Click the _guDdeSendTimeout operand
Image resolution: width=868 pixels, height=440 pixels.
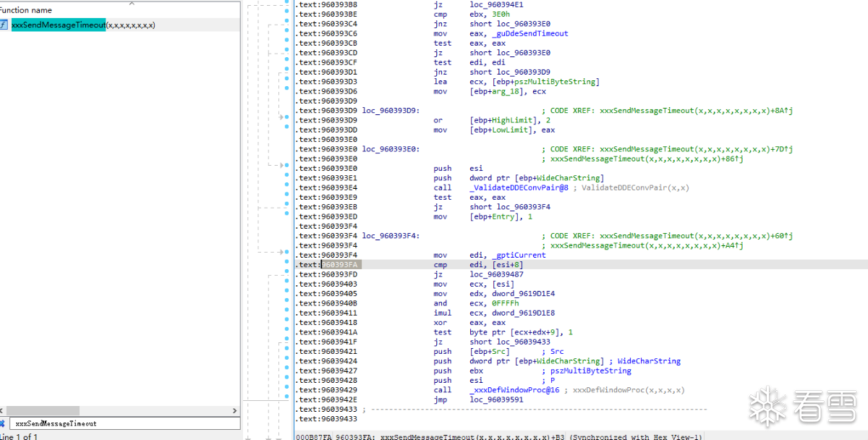click(x=530, y=33)
